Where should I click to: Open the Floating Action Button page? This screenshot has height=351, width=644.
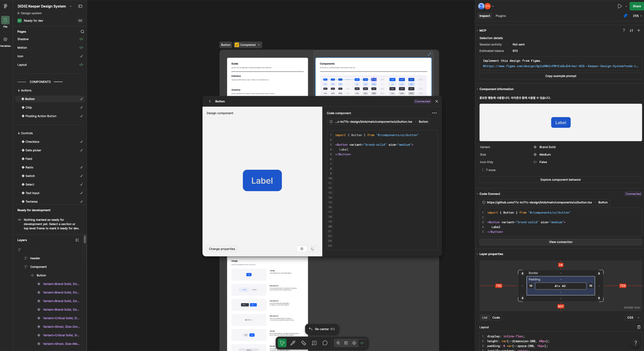coord(50,116)
